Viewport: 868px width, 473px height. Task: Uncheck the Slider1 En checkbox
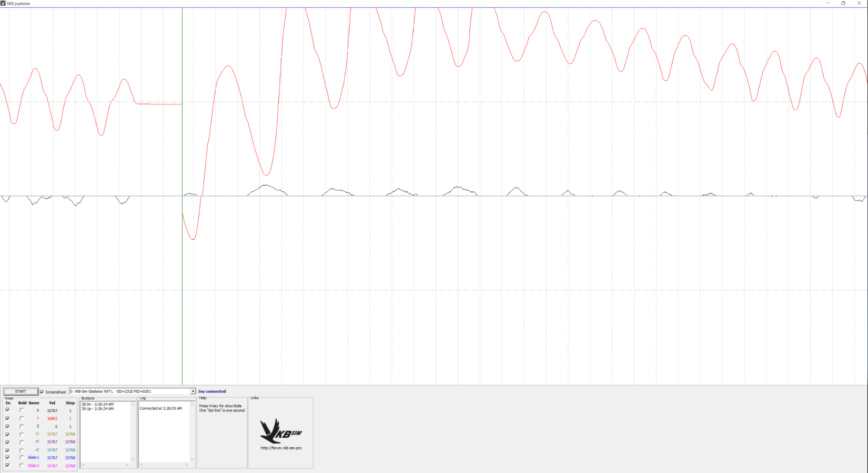click(x=7, y=458)
